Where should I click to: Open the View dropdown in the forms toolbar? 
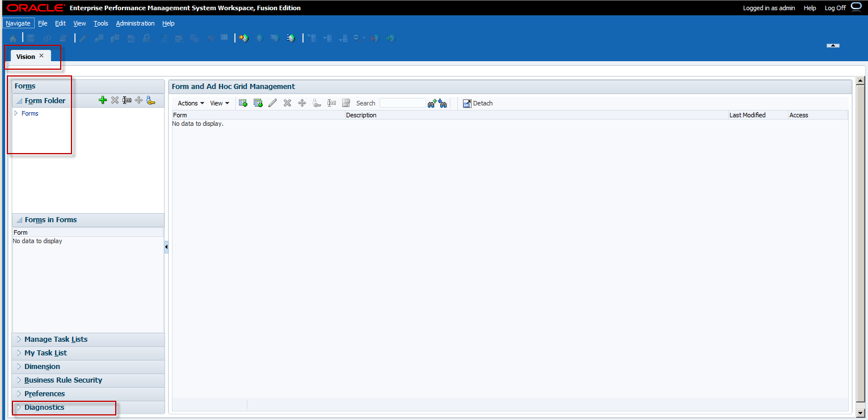tap(220, 103)
